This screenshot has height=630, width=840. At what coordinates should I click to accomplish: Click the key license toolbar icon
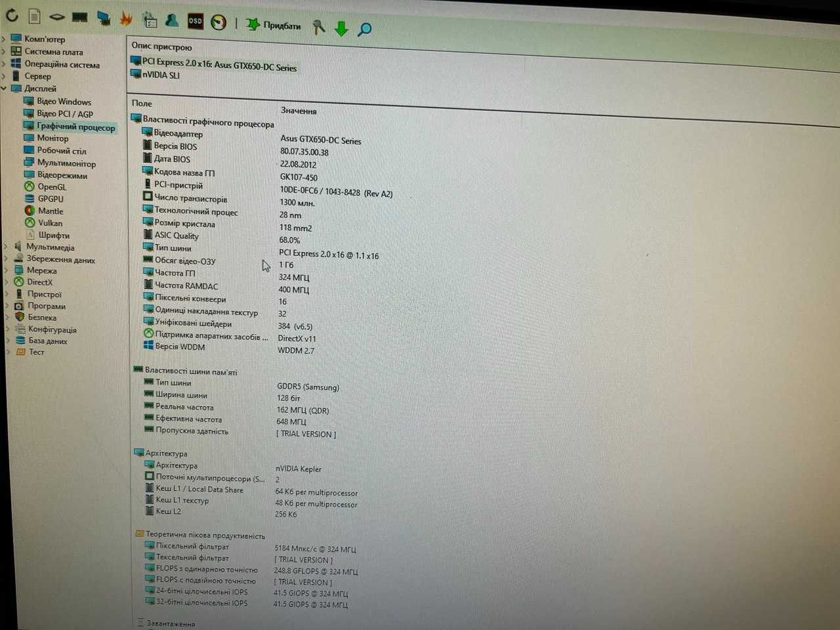pyautogui.click(x=318, y=27)
